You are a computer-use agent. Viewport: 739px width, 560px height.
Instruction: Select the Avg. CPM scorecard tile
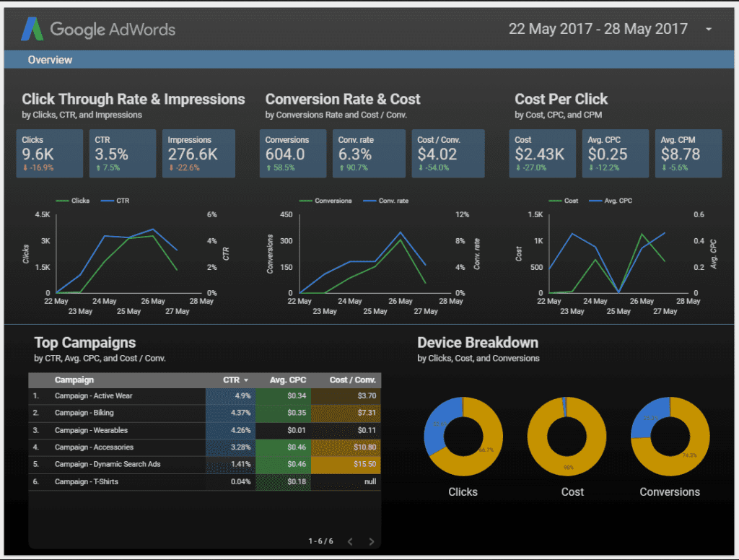coord(688,153)
